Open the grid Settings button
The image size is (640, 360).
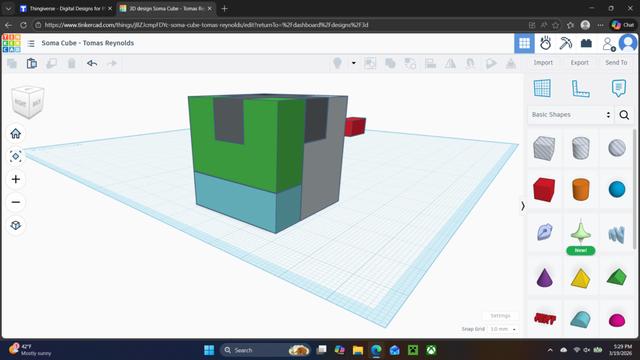coord(500,316)
